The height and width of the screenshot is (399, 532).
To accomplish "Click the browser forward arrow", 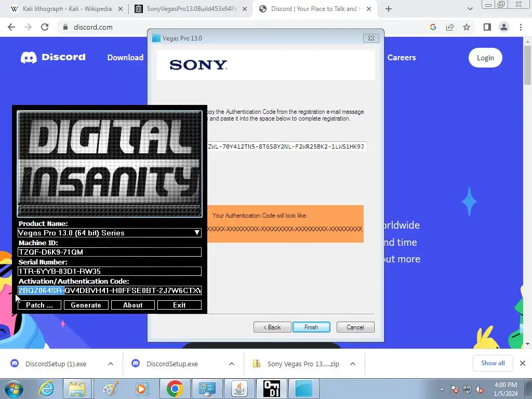I will [28, 27].
